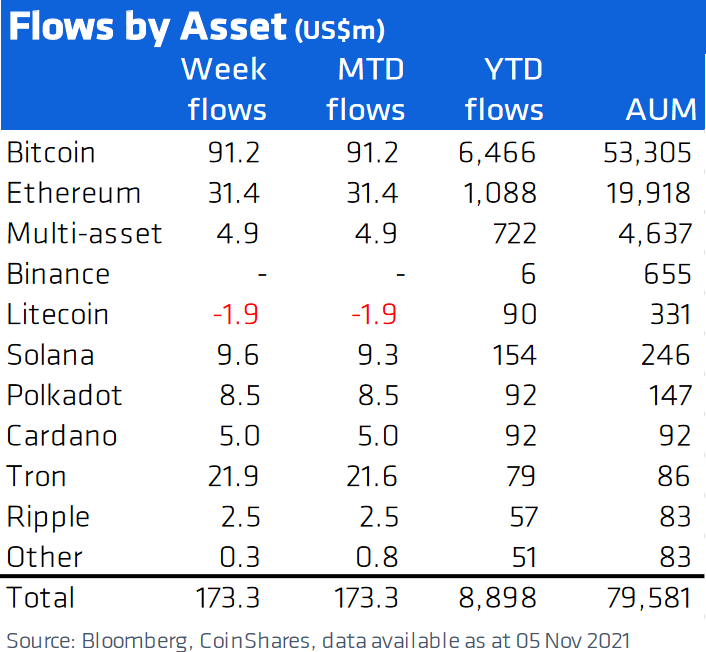
Task: Select the Ethereum row label
Action: (73, 193)
